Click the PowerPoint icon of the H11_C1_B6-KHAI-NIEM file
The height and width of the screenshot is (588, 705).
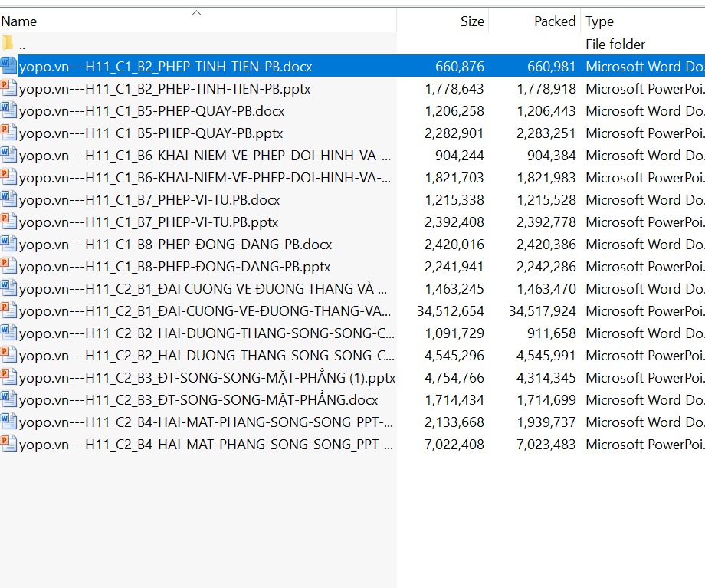tap(8, 177)
